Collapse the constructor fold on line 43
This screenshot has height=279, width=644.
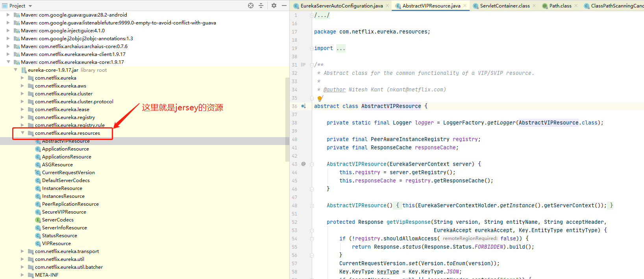coord(312,164)
